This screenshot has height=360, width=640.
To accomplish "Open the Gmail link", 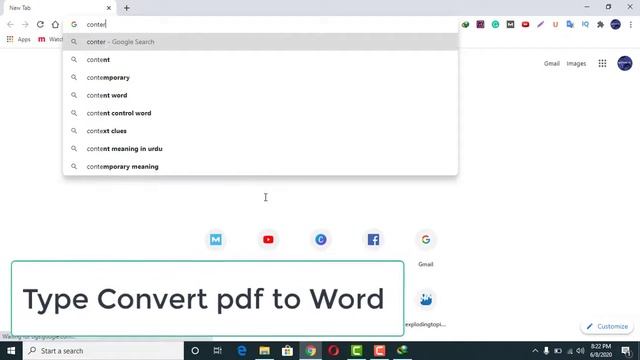I will (551, 64).
